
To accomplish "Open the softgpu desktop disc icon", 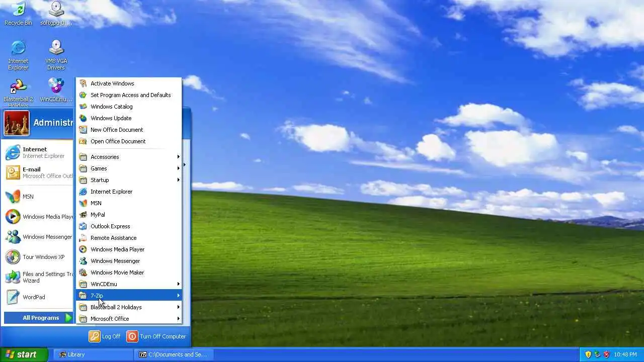I will (x=56, y=14).
